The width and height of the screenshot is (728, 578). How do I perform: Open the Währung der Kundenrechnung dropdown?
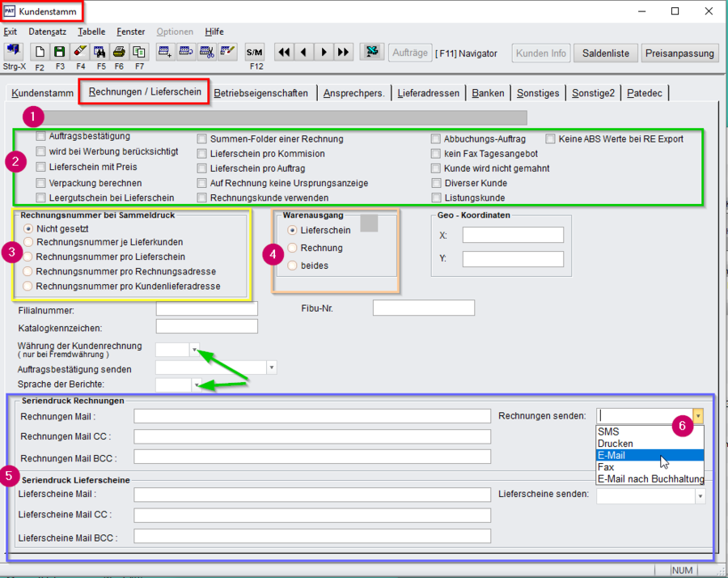click(194, 350)
